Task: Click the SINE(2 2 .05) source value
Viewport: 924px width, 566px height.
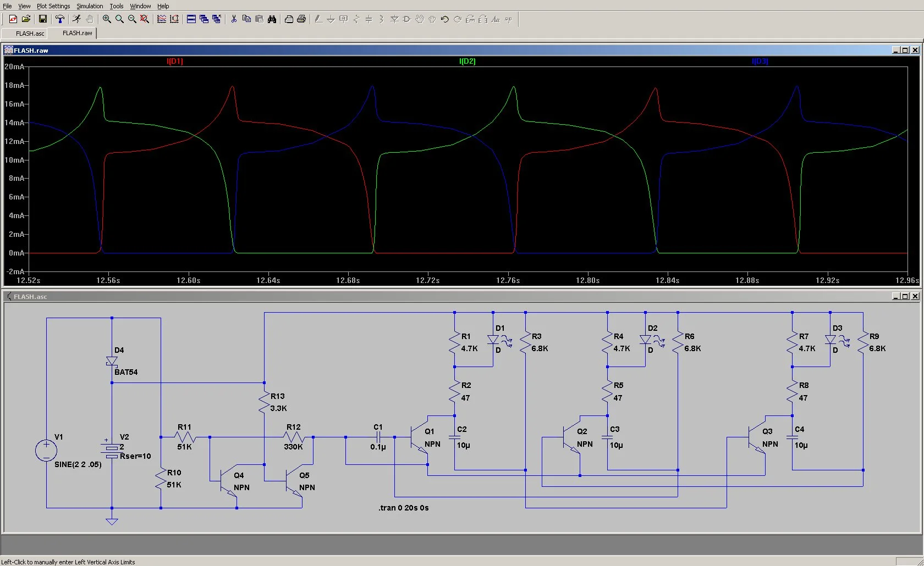Action: tap(78, 464)
